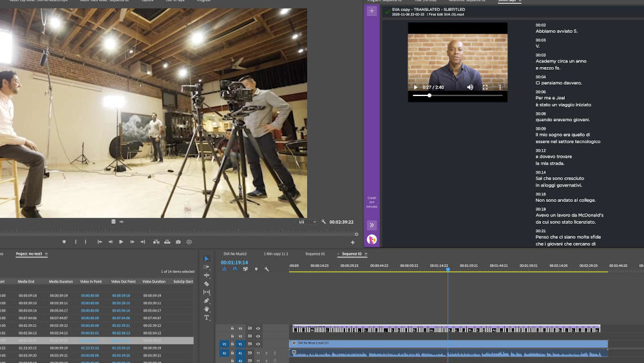Toggle V1 track output eye
644x363 pixels.
pyautogui.click(x=258, y=344)
